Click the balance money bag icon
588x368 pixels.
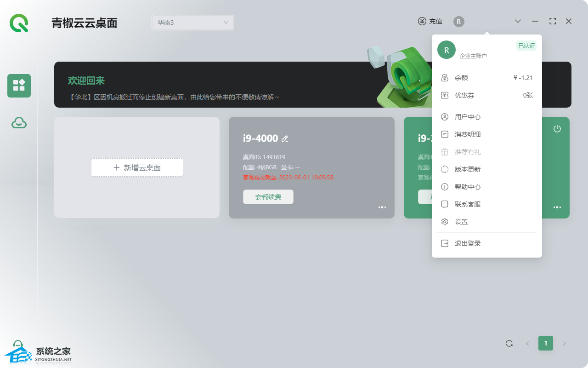pos(445,78)
